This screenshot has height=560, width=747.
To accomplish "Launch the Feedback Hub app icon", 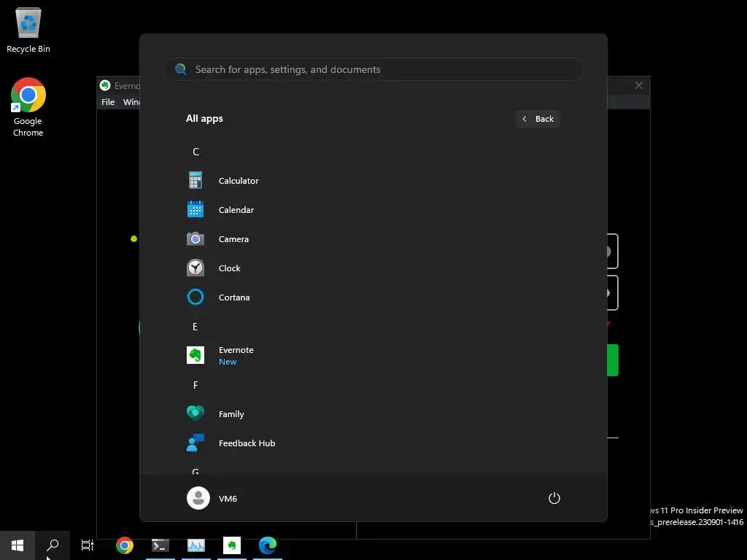I will click(x=196, y=443).
